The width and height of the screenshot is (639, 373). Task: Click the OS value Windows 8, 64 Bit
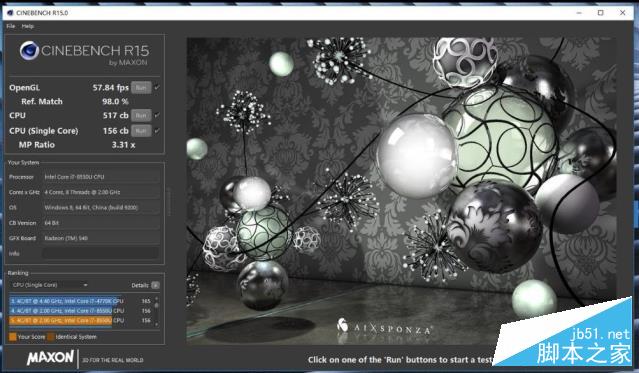[x=100, y=207]
